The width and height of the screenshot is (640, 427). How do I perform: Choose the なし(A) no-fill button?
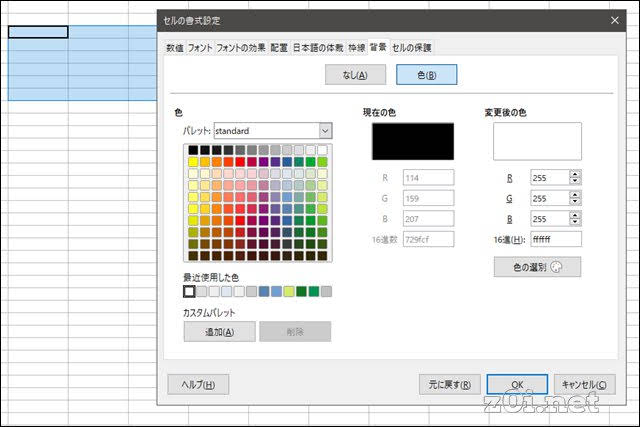coord(355,75)
